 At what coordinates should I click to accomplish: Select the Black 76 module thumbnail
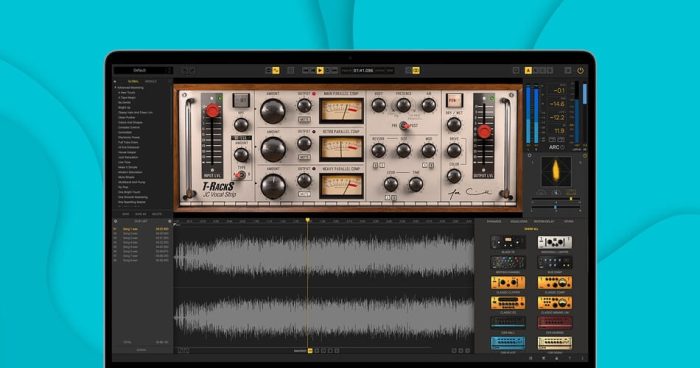[508, 243]
